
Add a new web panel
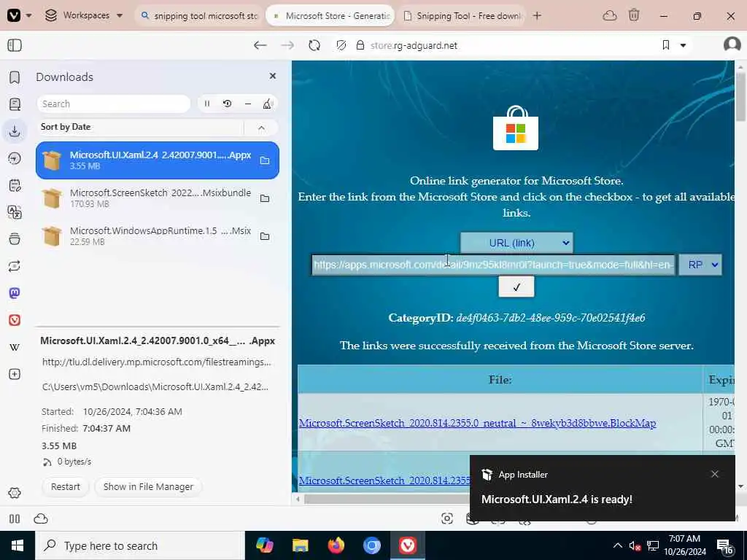[15, 374]
